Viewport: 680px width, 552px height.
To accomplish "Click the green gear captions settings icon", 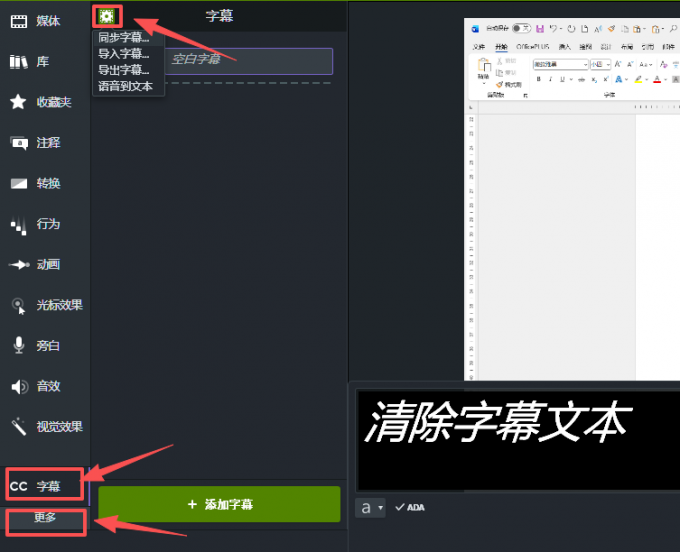I will tap(107, 16).
